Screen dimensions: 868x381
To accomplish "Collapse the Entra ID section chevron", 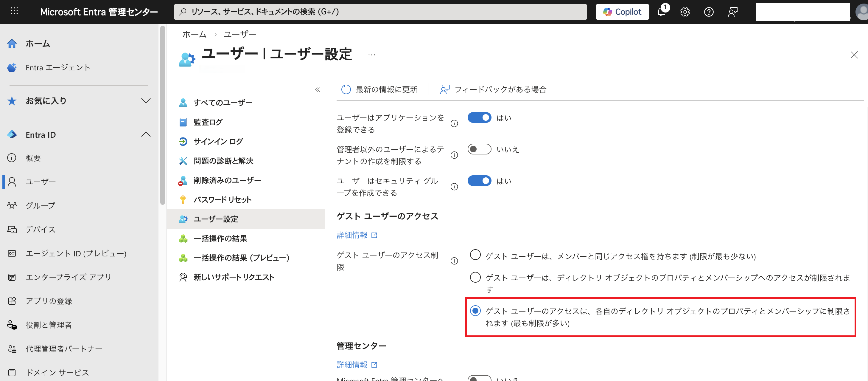I will [146, 134].
